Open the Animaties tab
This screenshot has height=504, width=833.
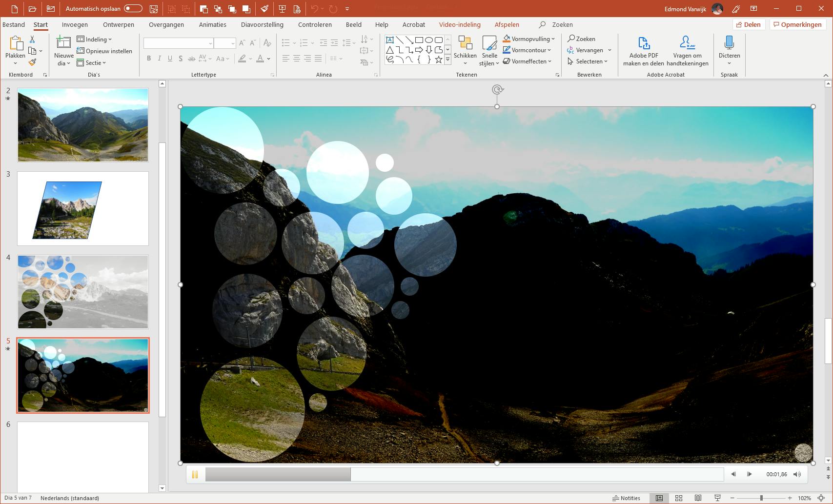[212, 24]
